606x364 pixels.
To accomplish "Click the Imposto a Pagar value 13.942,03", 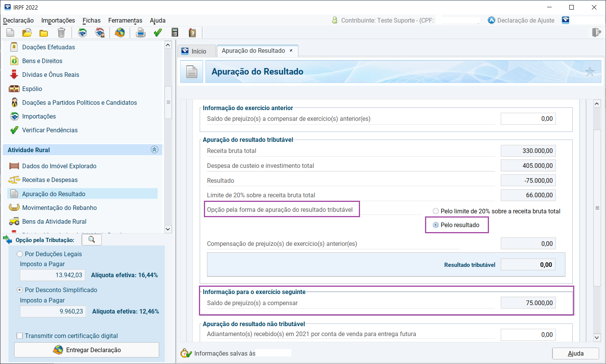I will [52, 275].
